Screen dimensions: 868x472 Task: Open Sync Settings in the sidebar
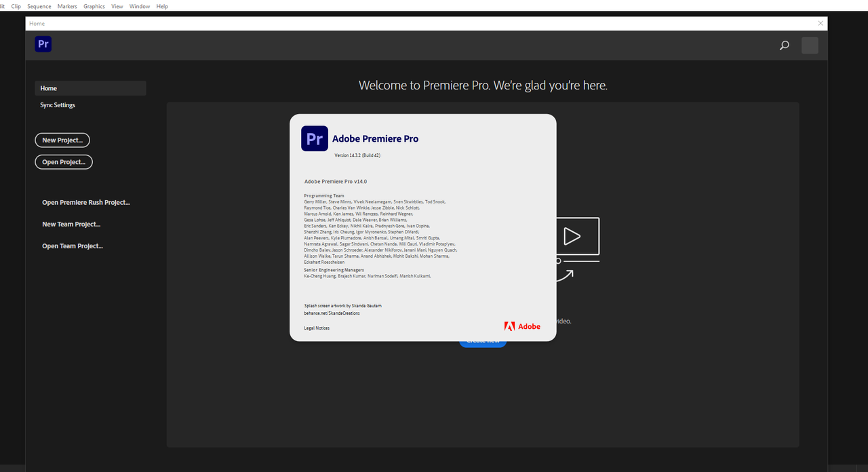click(x=58, y=105)
